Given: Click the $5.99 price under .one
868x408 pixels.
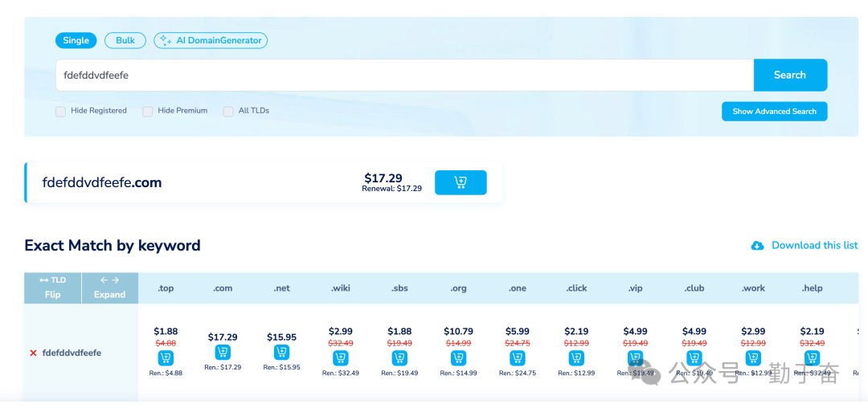Looking at the screenshot, I should click(x=517, y=331).
